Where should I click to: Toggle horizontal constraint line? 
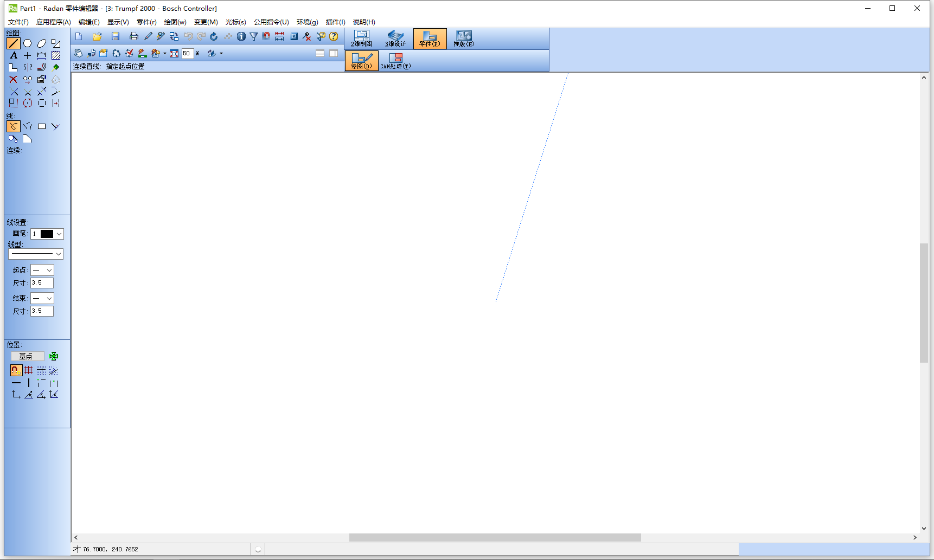point(16,383)
